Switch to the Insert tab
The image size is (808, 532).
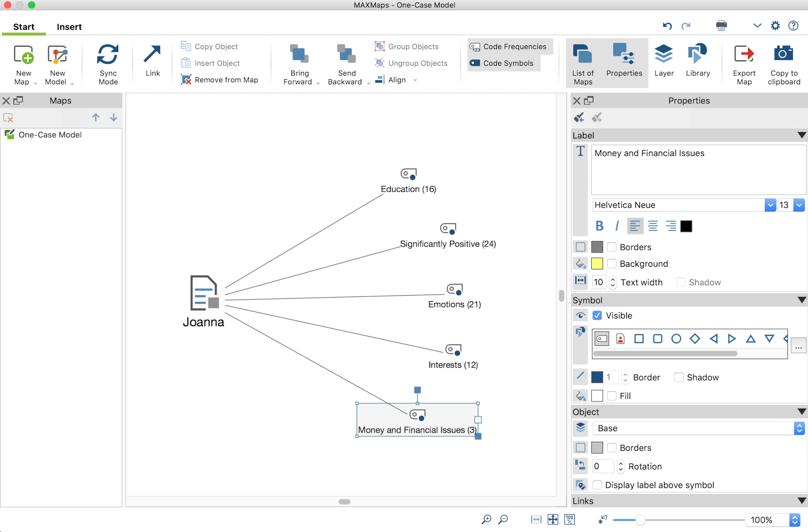(69, 27)
